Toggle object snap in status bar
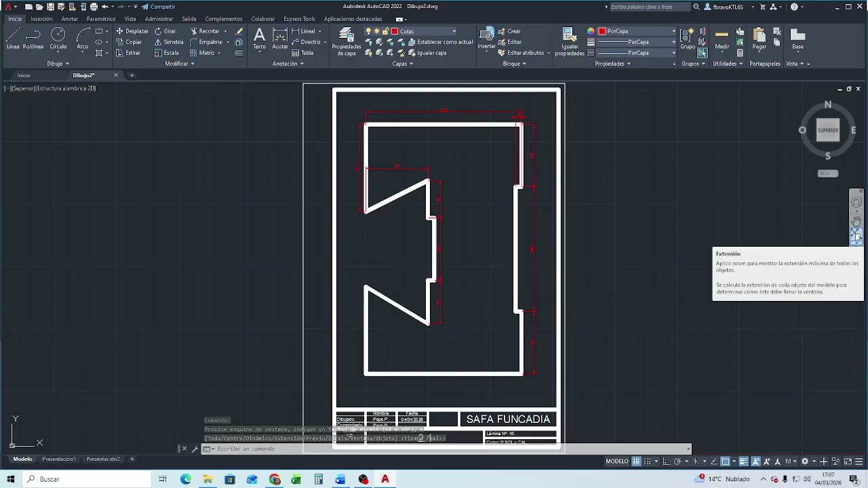868x488 pixels. 725,462
